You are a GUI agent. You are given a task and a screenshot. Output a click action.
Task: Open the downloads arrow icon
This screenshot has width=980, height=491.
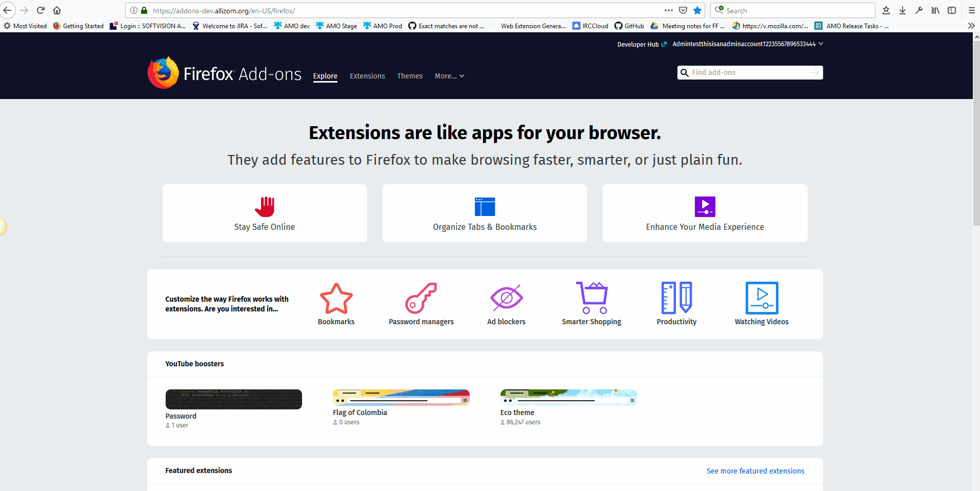pyautogui.click(x=903, y=10)
